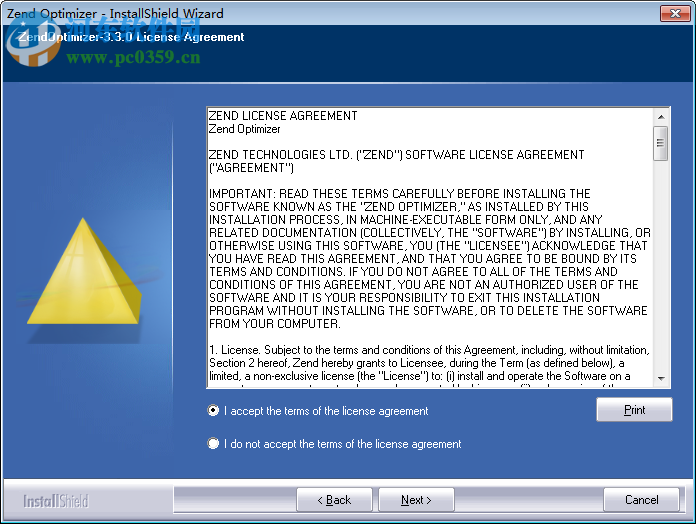Click the empty scrollbar track below thumb

(x=661, y=266)
